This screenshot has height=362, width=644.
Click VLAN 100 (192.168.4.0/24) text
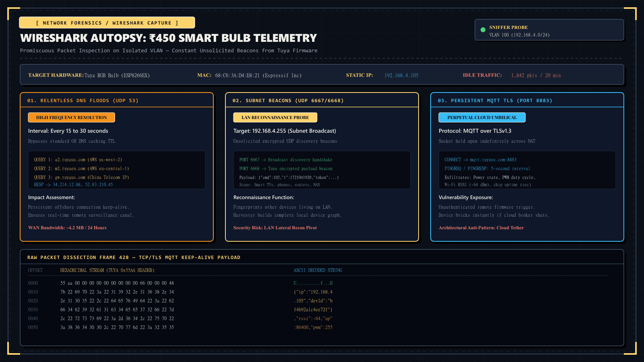(x=519, y=35)
